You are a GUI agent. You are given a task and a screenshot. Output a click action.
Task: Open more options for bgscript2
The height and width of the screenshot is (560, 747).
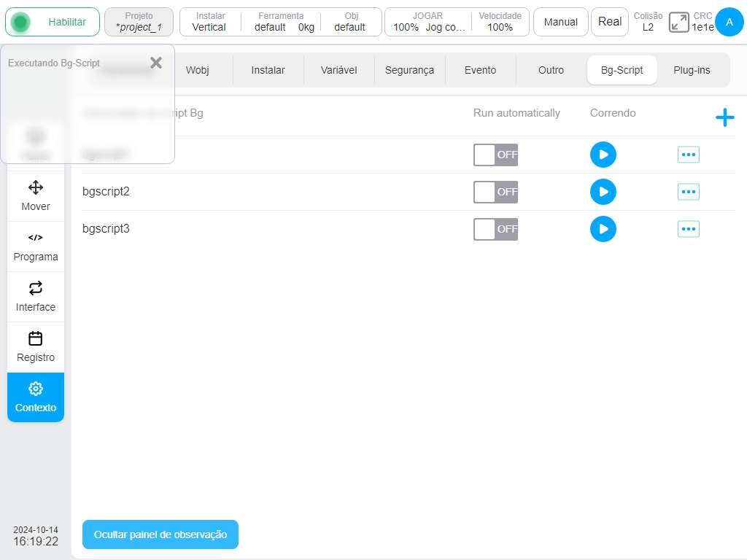point(689,192)
